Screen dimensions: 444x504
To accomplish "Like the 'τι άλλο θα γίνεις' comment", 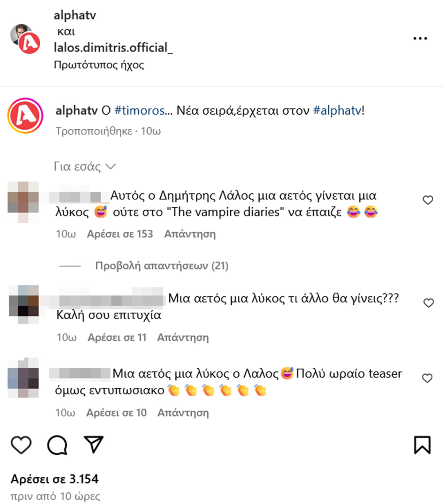I will (428, 303).
